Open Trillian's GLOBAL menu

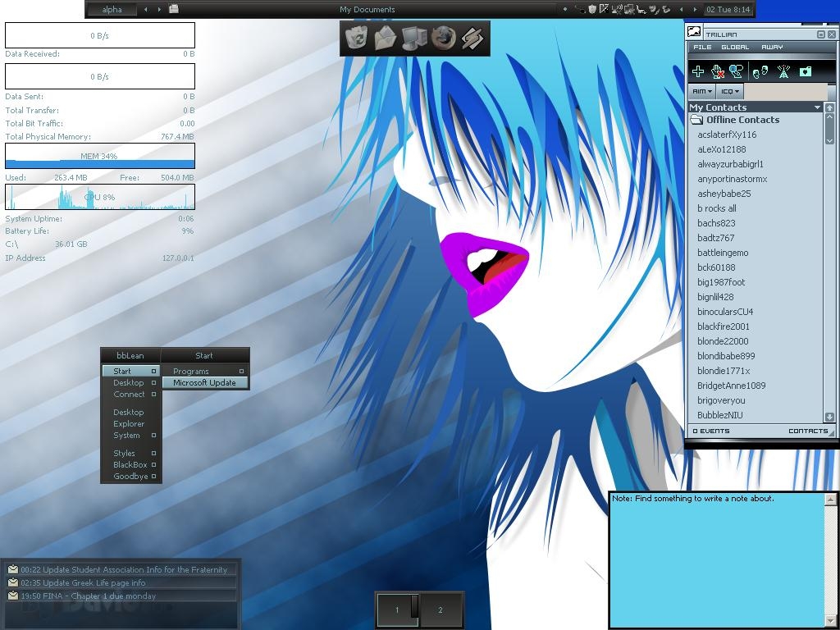click(x=735, y=47)
